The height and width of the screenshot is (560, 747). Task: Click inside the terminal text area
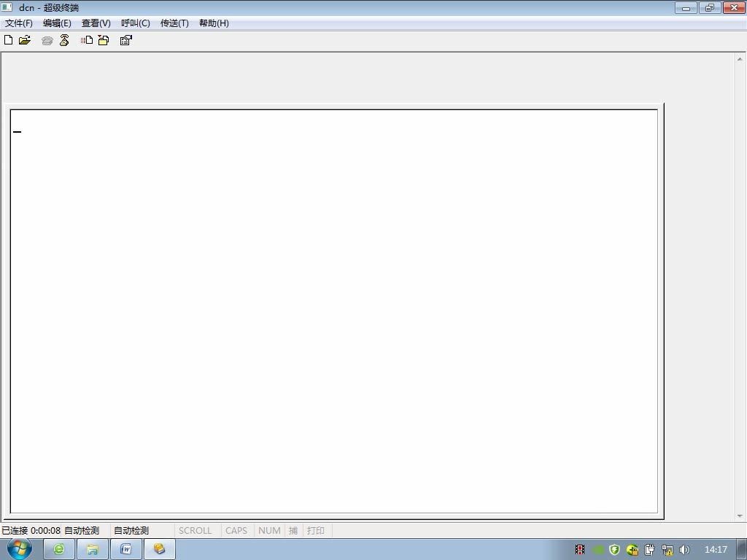(x=334, y=311)
